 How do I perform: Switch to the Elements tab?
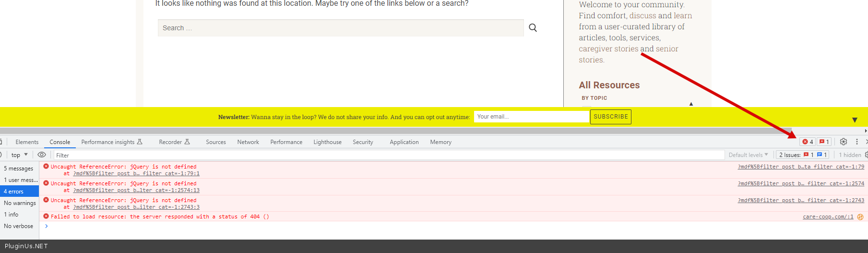pos(27,142)
